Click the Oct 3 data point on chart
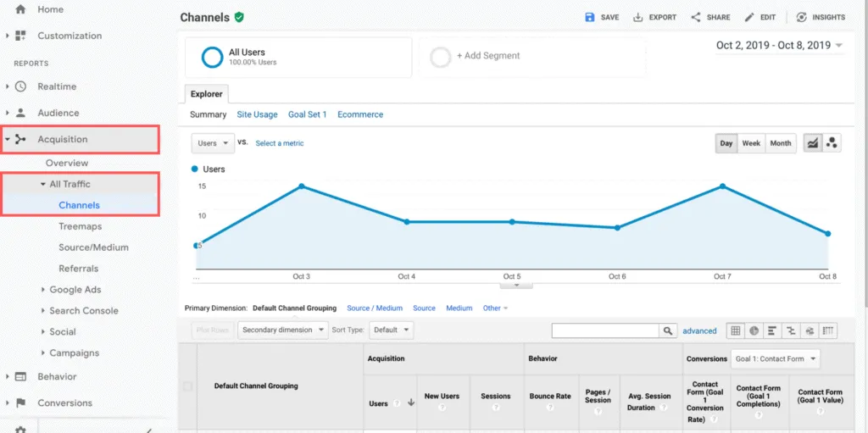The height and width of the screenshot is (433, 868). [x=301, y=186]
